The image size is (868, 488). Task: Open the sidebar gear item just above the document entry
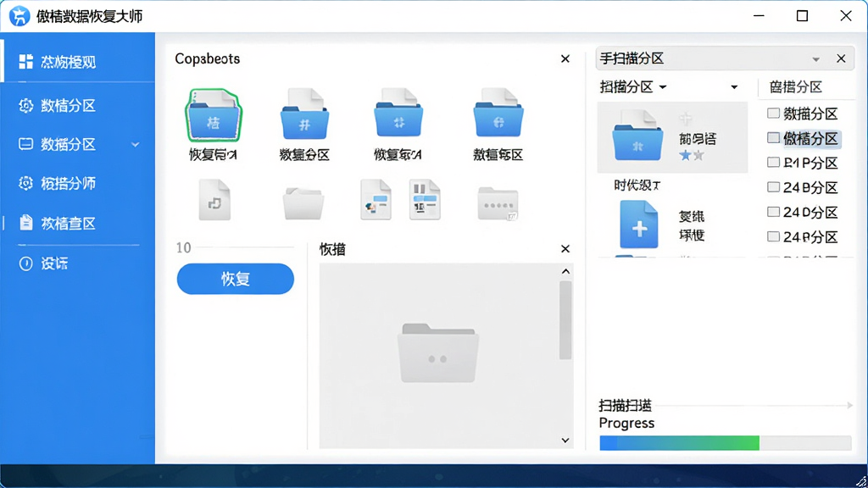coord(57,183)
